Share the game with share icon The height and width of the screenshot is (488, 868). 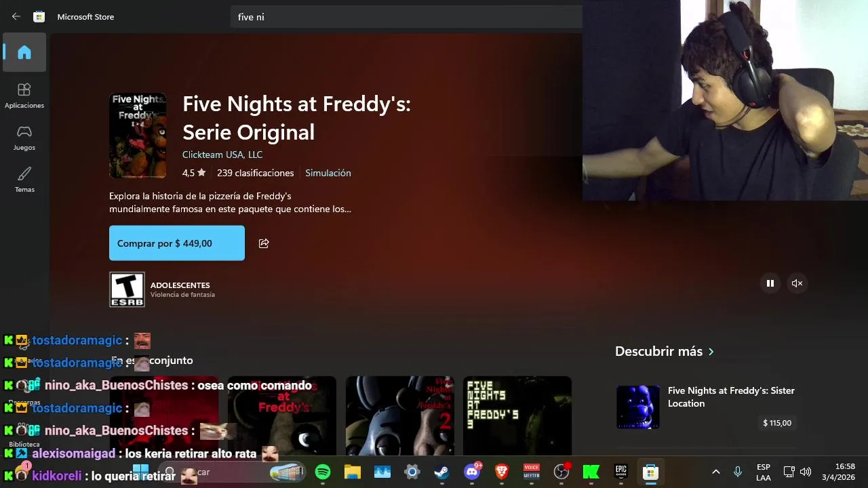point(264,243)
